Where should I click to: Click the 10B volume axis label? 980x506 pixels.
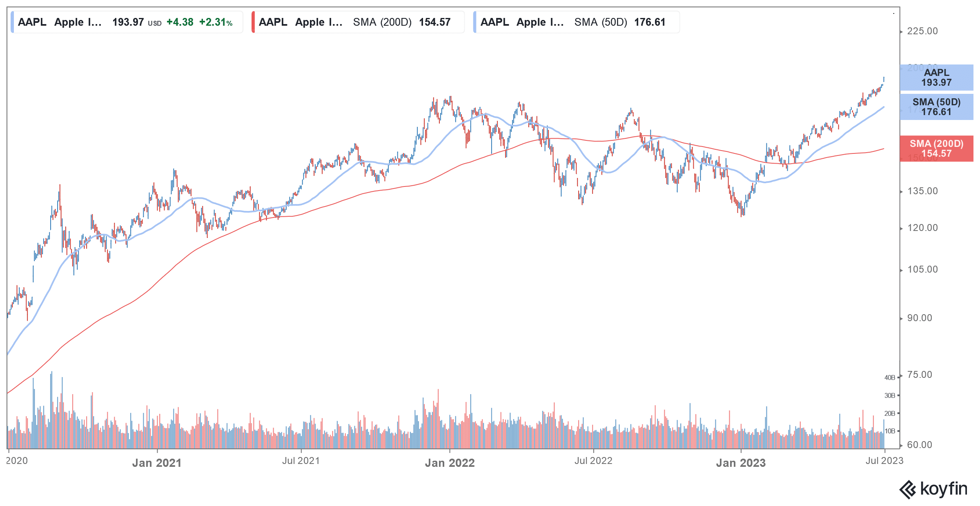890,431
